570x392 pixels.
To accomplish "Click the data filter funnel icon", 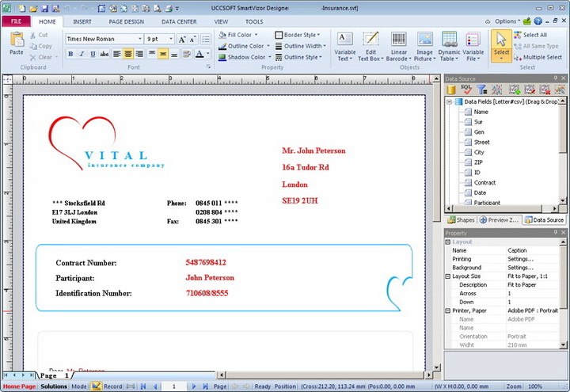I will coord(481,90).
